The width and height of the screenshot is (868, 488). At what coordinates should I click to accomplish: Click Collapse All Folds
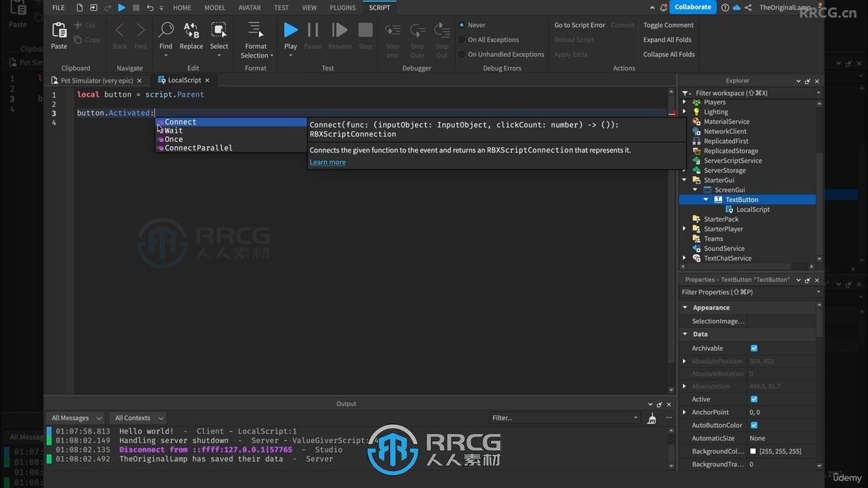[x=669, y=54]
